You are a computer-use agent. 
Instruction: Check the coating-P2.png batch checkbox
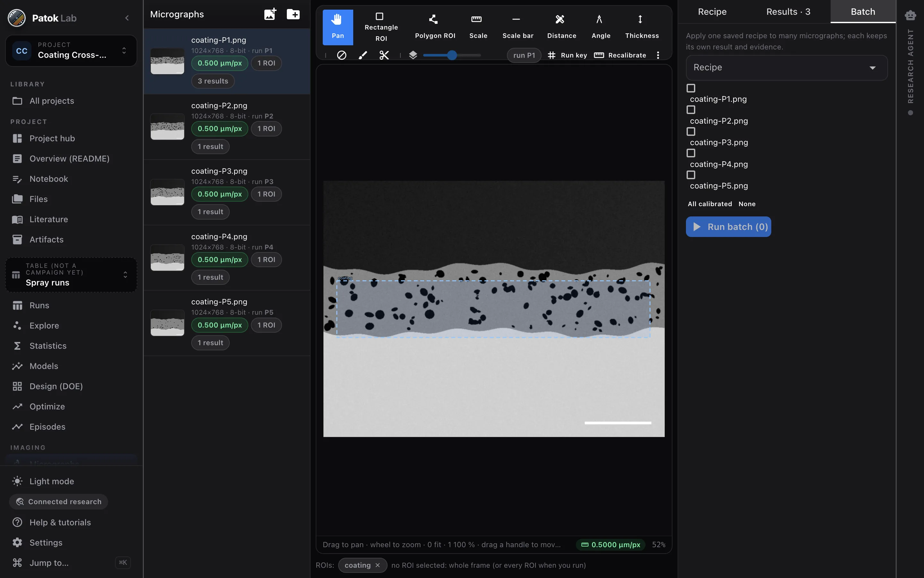tap(691, 110)
